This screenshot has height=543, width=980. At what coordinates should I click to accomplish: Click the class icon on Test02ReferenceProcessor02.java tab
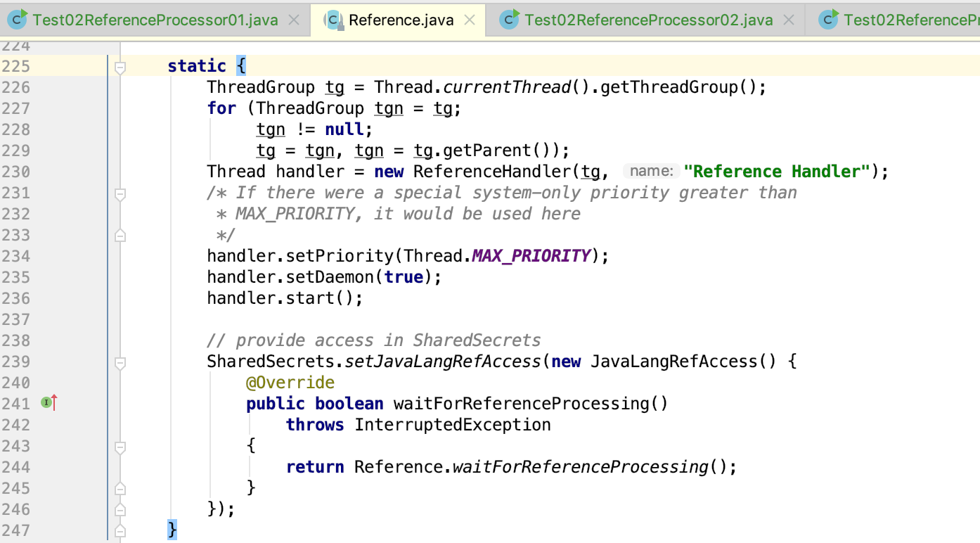point(508,20)
